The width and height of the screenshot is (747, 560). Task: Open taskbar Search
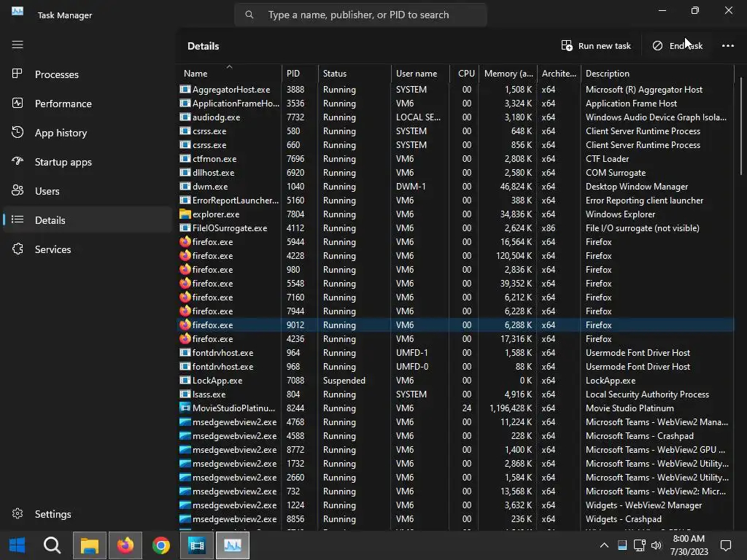(x=53, y=545)
